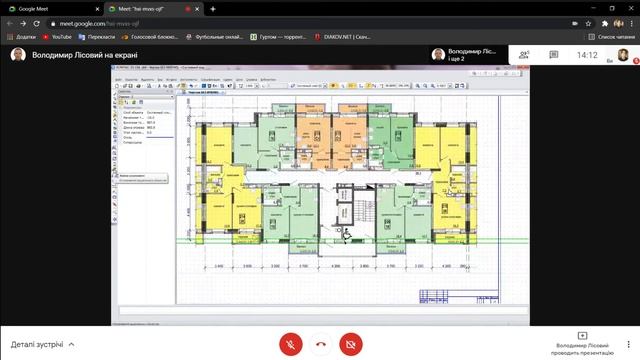This screenshot has height=360, width=640.
Task: Open the Meet chat panel
Action: point(553,55)
